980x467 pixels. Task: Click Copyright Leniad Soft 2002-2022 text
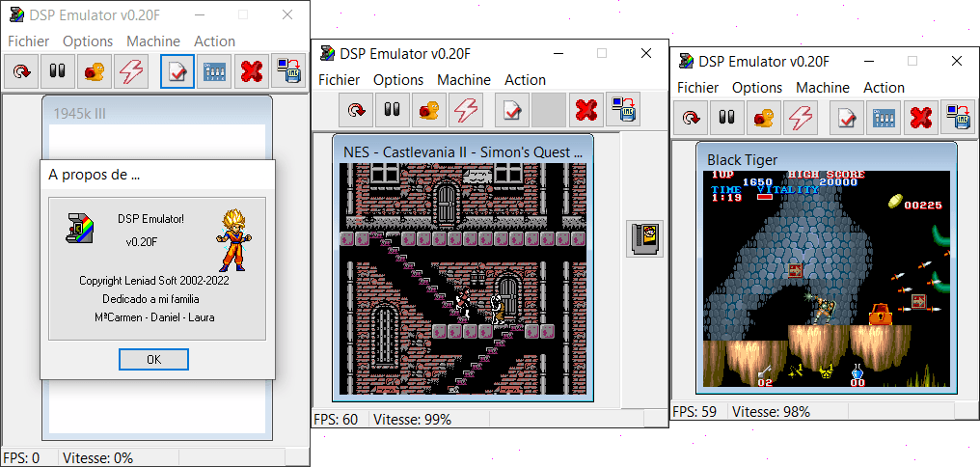153,281
